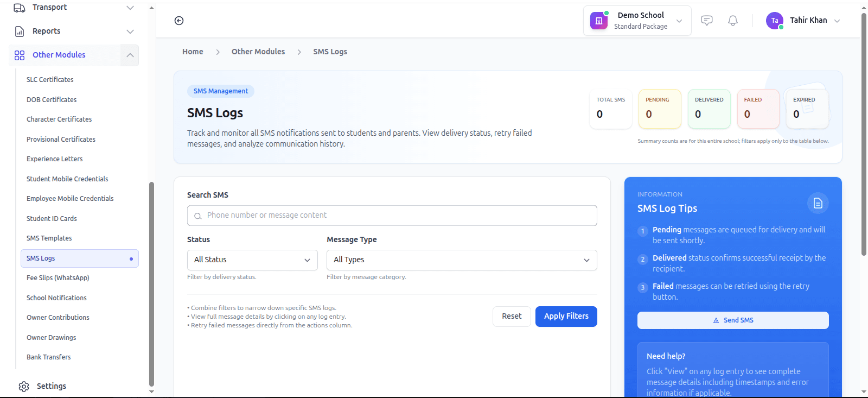Image resolution: width=868 pixels, height=398 pixels.
Task: Click the Demo School building icon
Action: tap(599, 21)
